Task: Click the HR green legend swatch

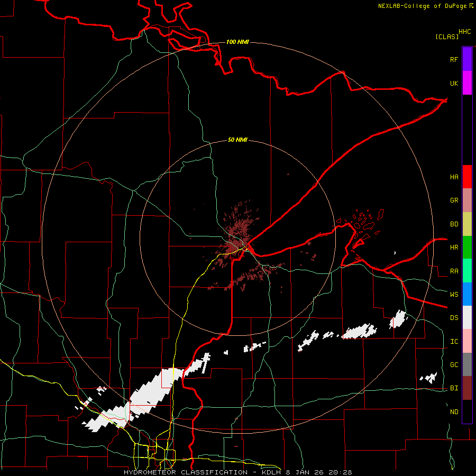Action: pos(467,248)
